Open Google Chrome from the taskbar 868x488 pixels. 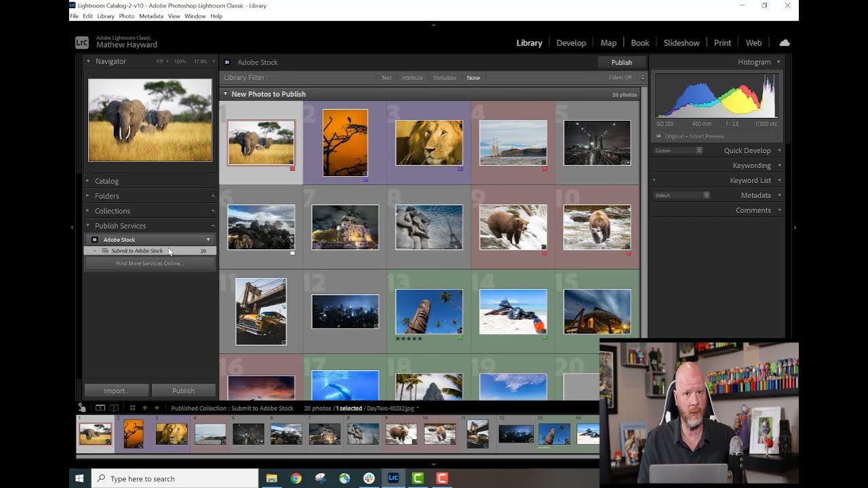coord(296,479)
